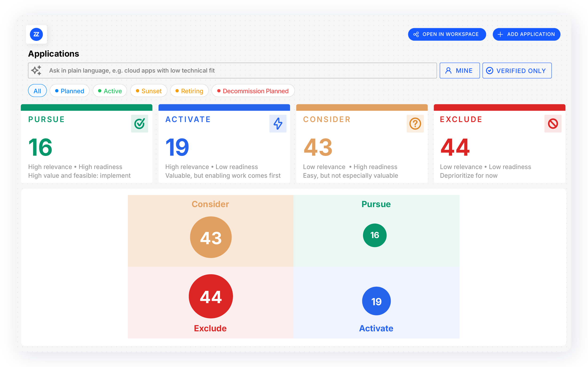This screenshot has width=588, height=367.
Task: Filter by Decommission Planned status
Action: click(253, 91)
